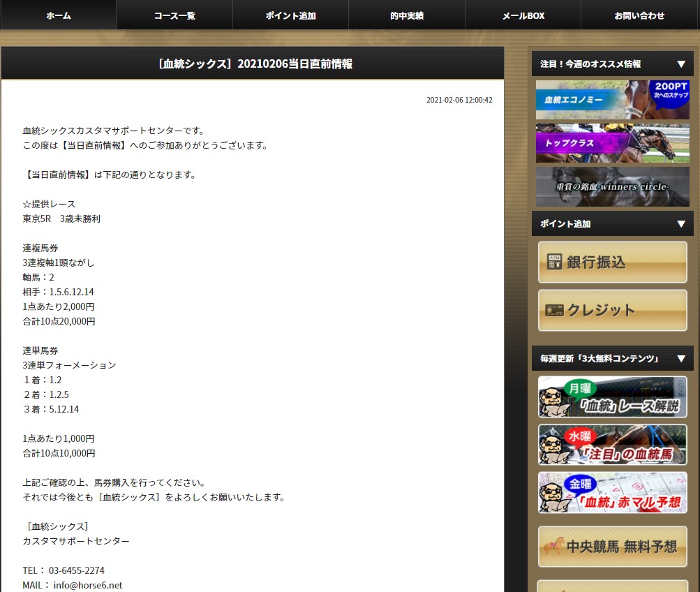Open the 血統エコノミー 200PT banner
Image resolution: width=700 pixels, height=592 pixels.
[613, 100]
